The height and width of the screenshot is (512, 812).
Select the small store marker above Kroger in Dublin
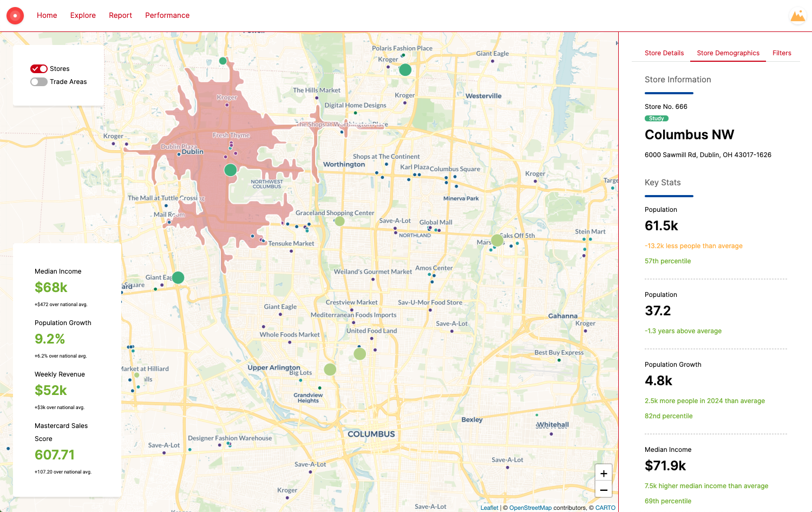point(222,61)
